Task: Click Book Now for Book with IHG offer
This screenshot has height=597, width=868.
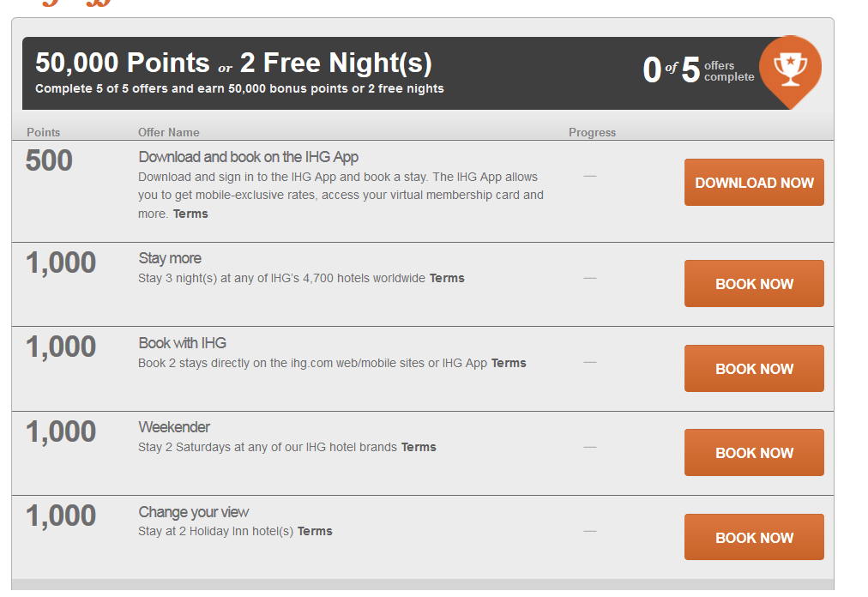Action: click(754, 369)
